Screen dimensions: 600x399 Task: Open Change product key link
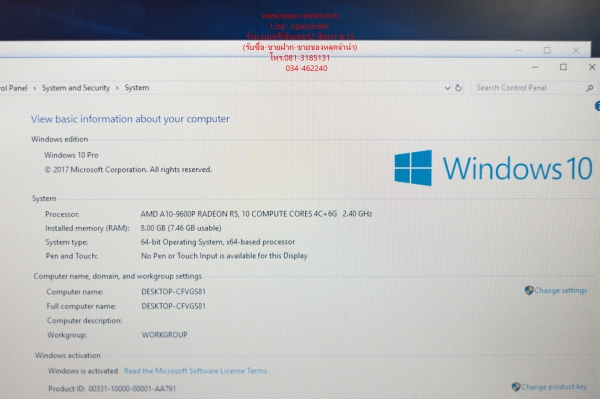[x=554, y=387]
